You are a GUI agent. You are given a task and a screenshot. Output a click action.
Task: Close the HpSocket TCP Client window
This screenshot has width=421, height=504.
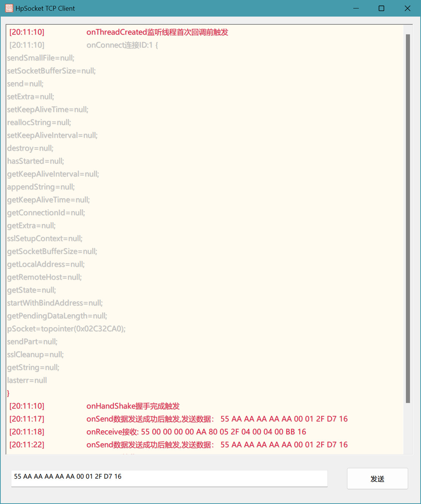[x=407, y=8]
